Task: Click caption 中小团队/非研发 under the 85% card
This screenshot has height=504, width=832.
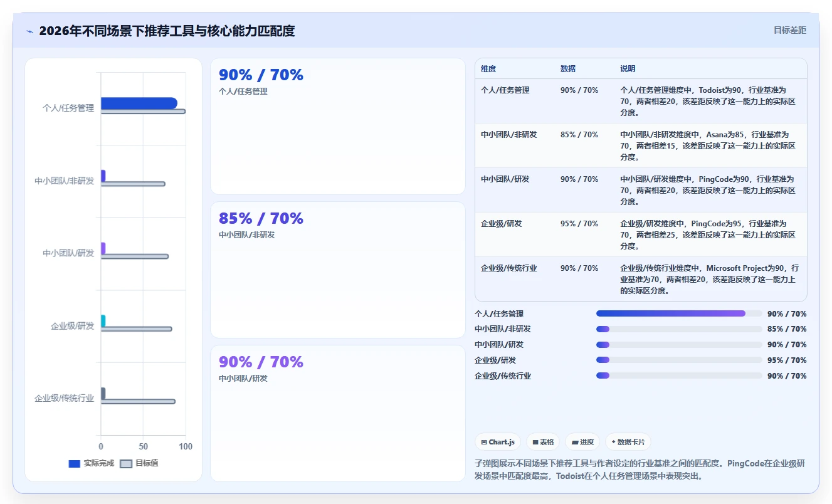Action: [x=247, y=235]
